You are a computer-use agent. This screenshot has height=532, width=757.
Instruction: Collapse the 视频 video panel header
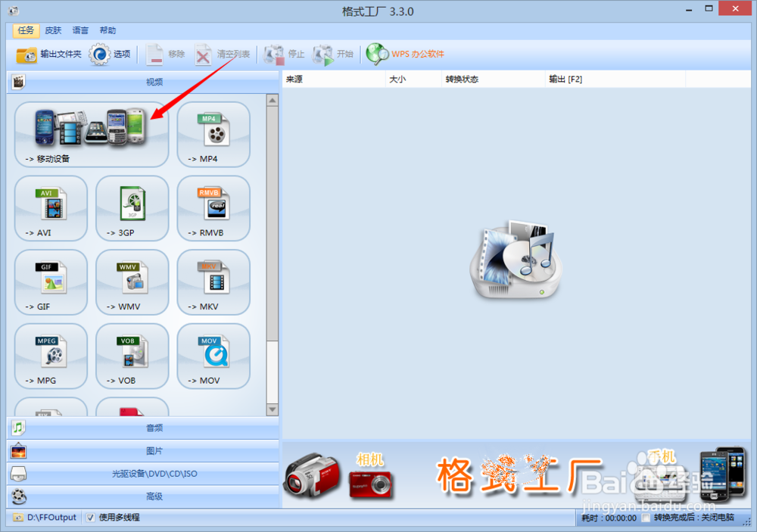tap(143, 82)
